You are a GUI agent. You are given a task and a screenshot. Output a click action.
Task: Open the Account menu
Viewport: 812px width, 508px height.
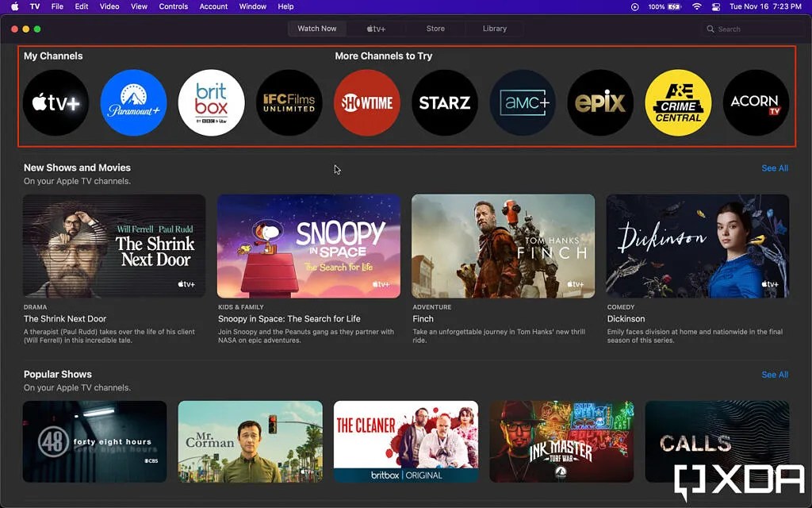(213, 6)
